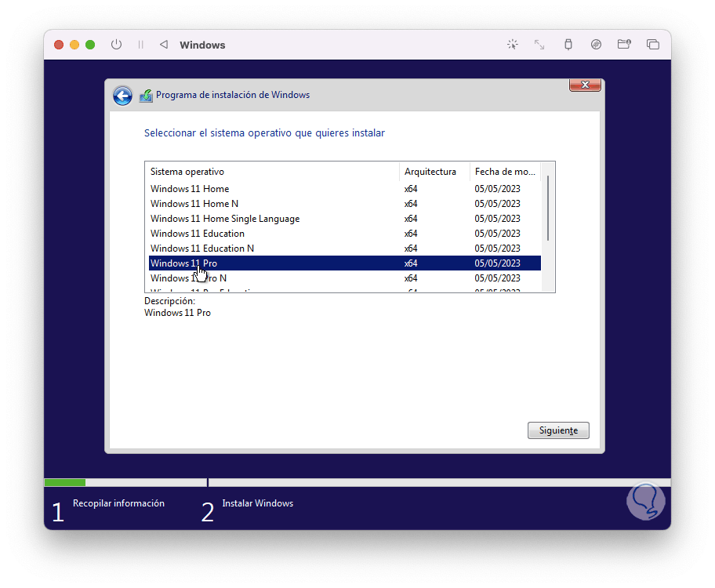Click the back triangle icon in toolbar
Viewport: 715px width, 588px height.
click(x=164, y=44)
